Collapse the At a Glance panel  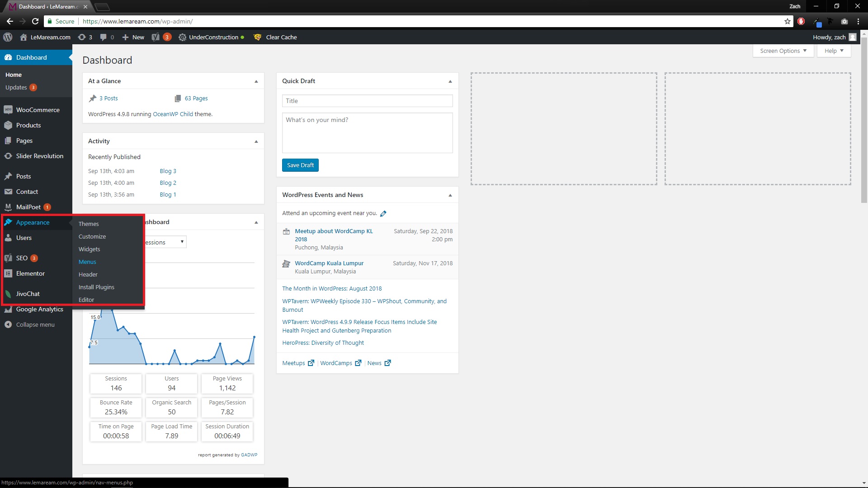point(256,81)
